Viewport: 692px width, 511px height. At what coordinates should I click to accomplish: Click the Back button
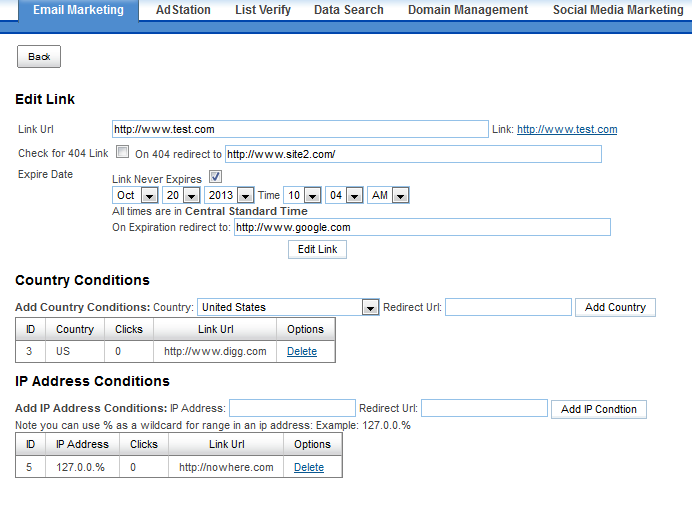(39, 56)
